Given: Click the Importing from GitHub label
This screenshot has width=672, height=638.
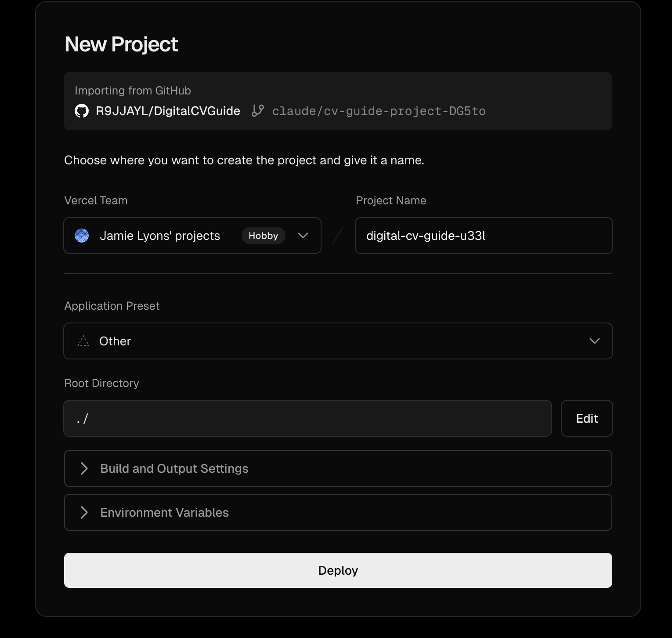Looking at the screenshot, I should tap(133, 91).
